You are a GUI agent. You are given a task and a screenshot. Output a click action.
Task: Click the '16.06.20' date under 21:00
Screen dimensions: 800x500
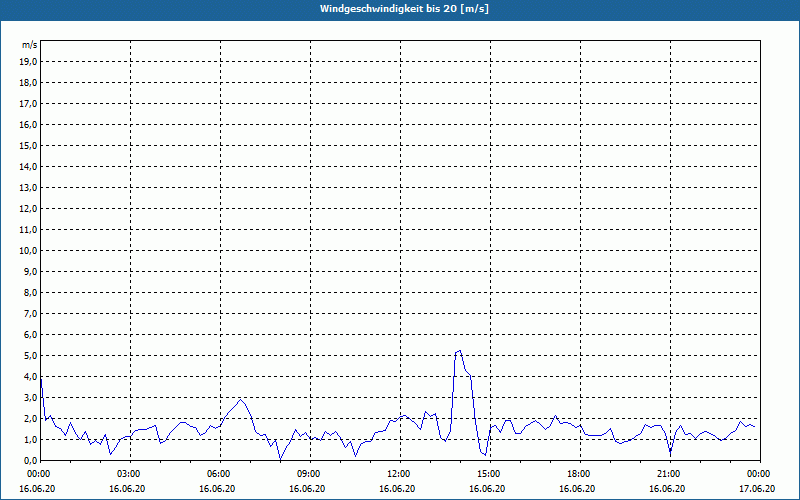667,489
